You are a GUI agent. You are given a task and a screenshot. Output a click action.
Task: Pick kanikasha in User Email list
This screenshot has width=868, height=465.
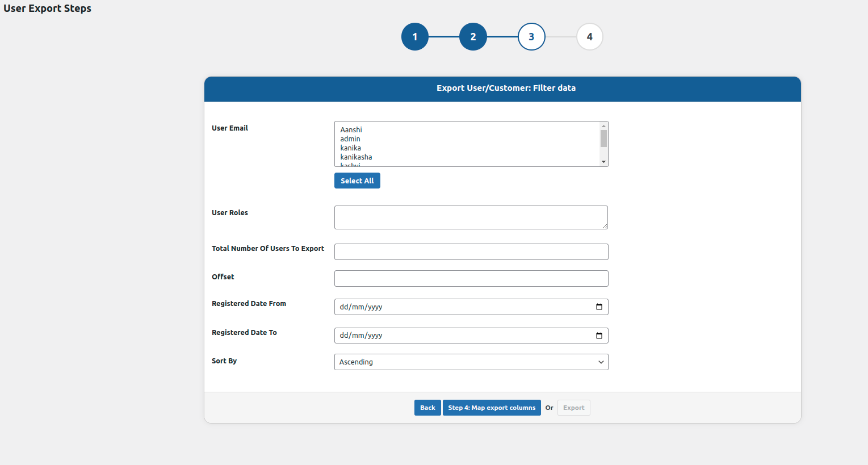click(356, 157)
